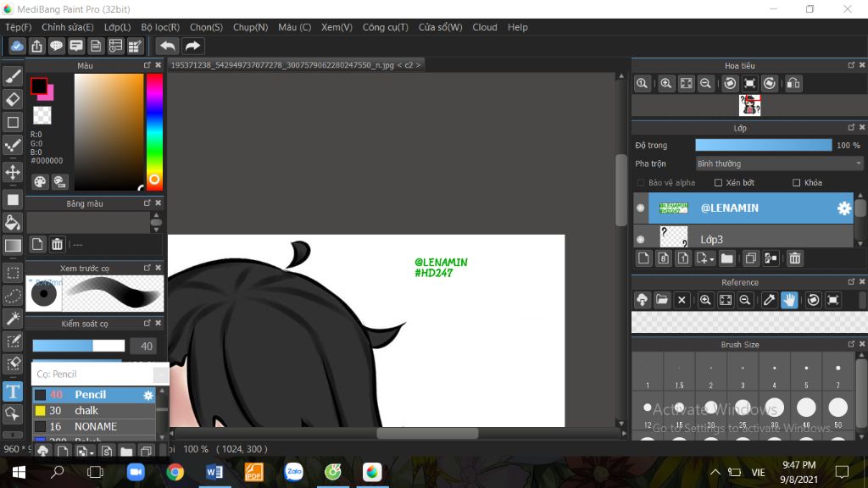Open the color palette wheel icon
Viewport: 868px width, 488px height.
(x=40, y=181)
